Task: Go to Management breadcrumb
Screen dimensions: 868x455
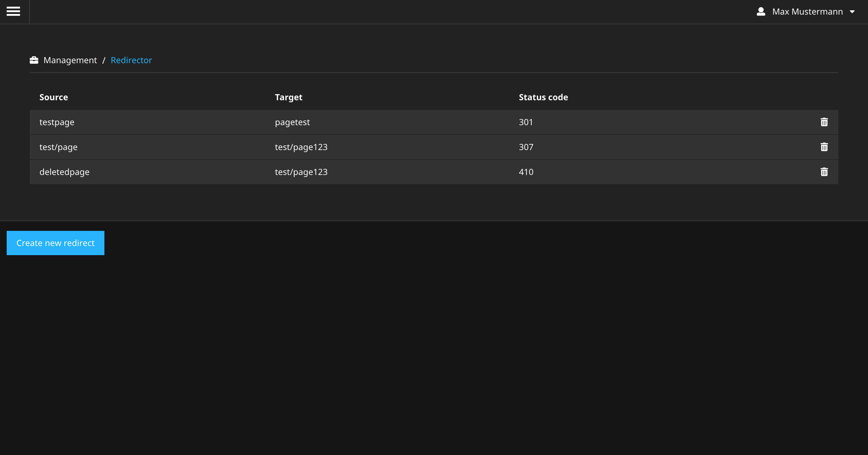Action: point(70,60)
